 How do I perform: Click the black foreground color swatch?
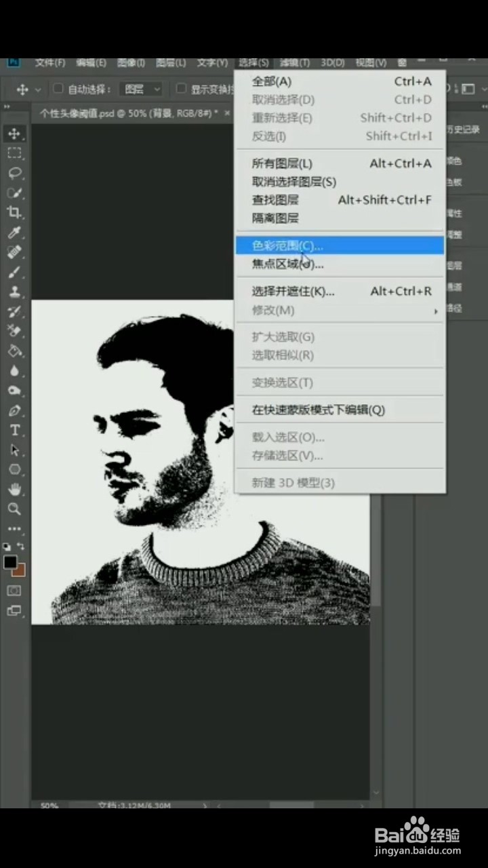tap(9, 562)
